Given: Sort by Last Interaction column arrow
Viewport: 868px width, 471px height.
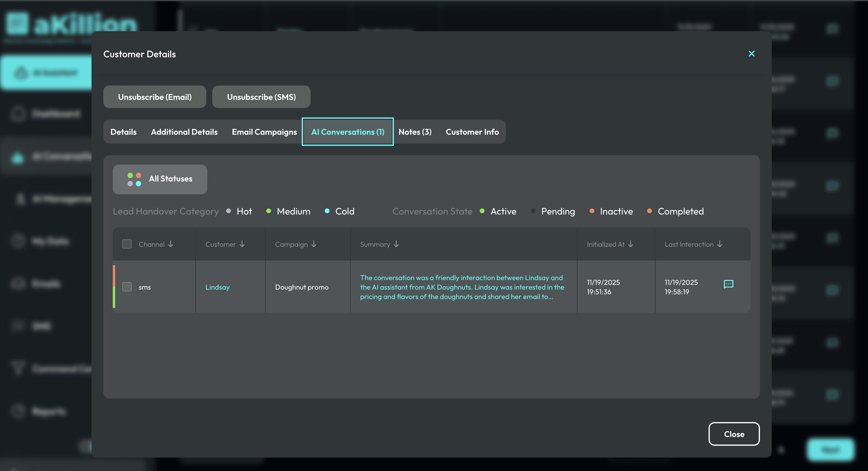Looking at the screenshot, I should [720, 244].
